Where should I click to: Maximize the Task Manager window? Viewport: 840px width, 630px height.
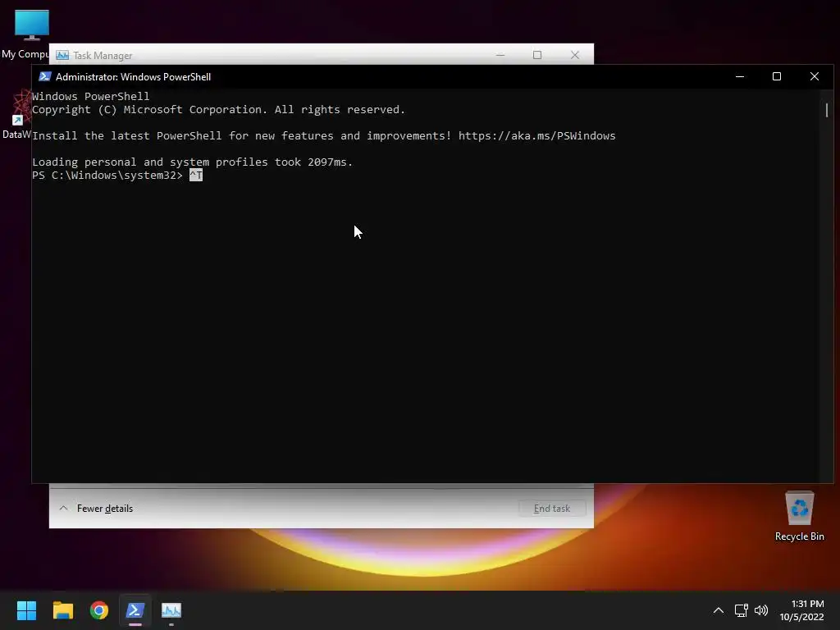coord(537,55)
